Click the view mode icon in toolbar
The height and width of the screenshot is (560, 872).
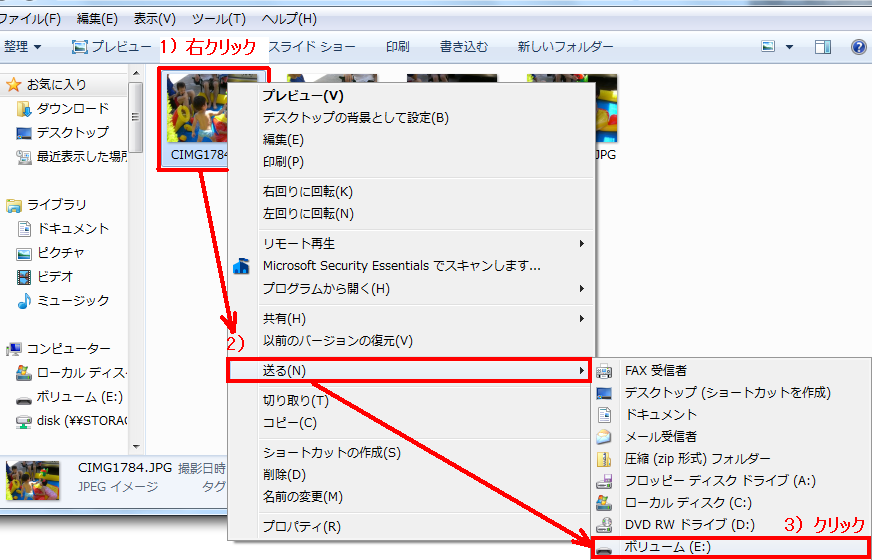(x=768, y=47)
